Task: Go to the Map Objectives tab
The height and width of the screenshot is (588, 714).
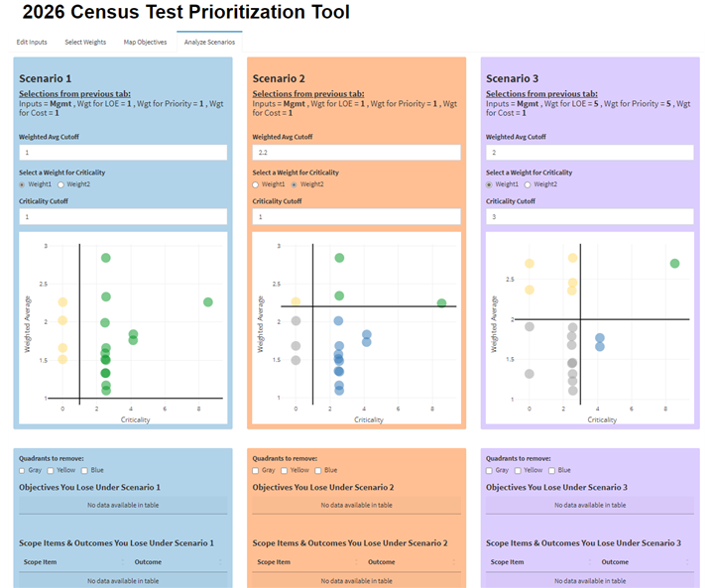Action: [145, 43]
